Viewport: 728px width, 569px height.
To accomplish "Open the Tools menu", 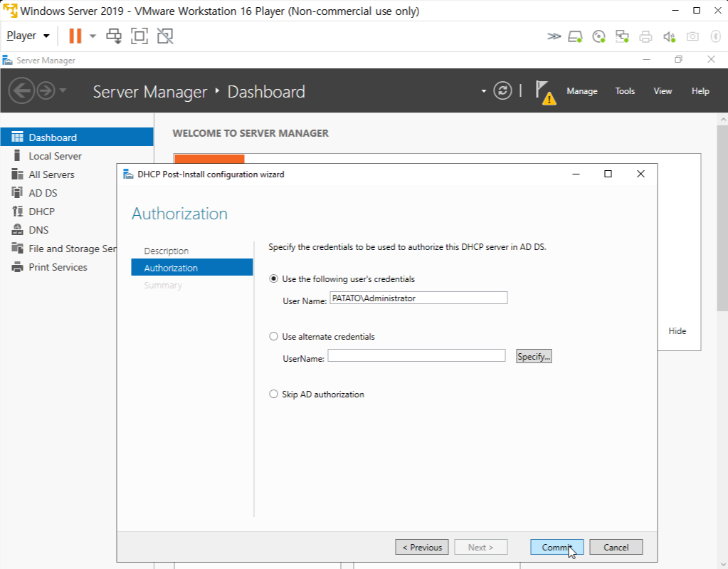I will (625, 91).
